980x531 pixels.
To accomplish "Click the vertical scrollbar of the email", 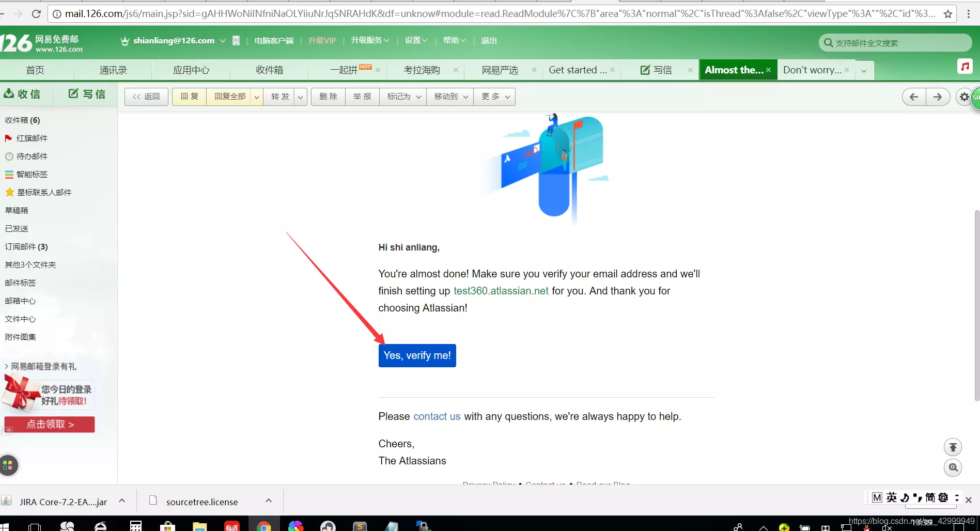I will pyautogui.click(x=976, y=305).
